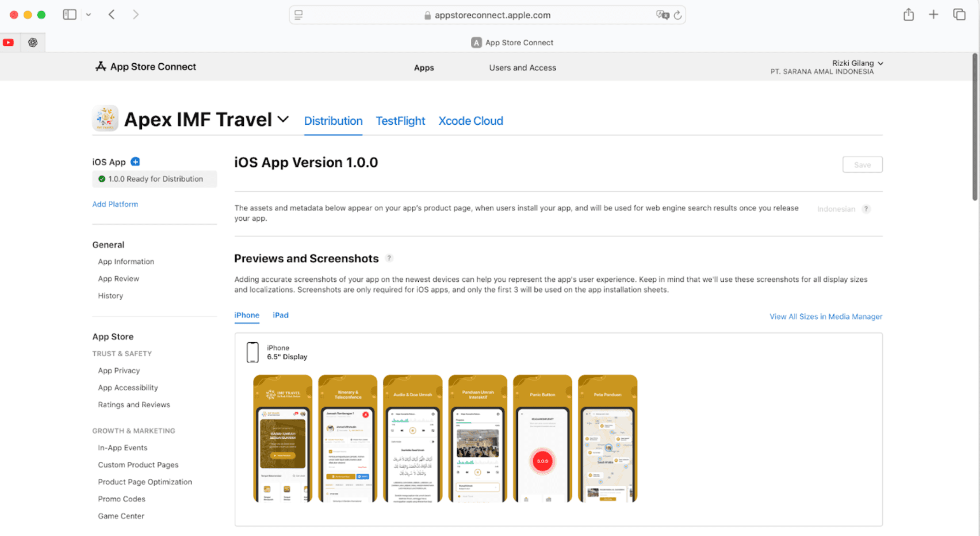The width and height of the screenshot is (980, 536).
Task: Open Ratings and Reviews in the sidebar
Action: click(x=134, y=405)
